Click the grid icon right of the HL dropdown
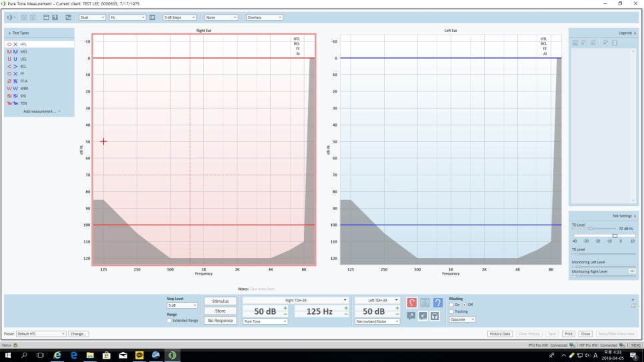 coord(153,17)
